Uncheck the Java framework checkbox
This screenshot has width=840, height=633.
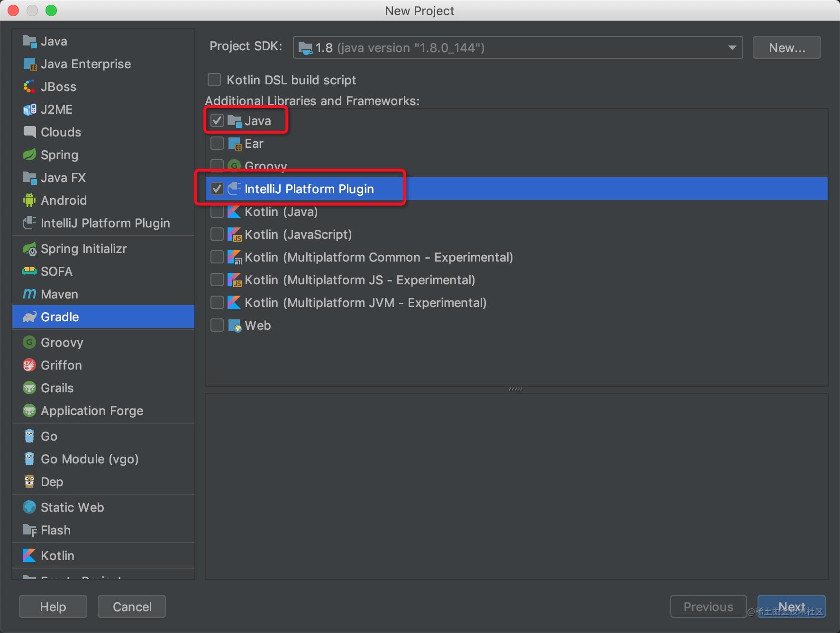217,121
